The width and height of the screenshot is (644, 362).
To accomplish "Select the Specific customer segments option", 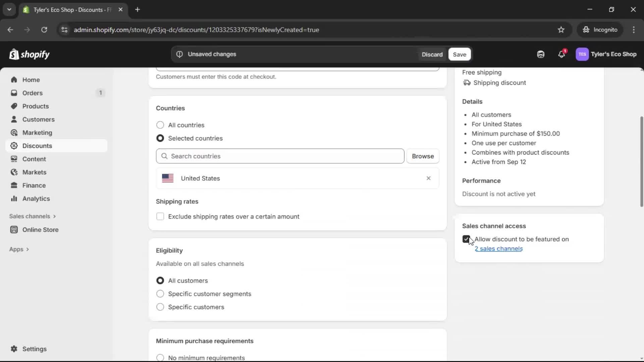I will click(x=160, y=294).
